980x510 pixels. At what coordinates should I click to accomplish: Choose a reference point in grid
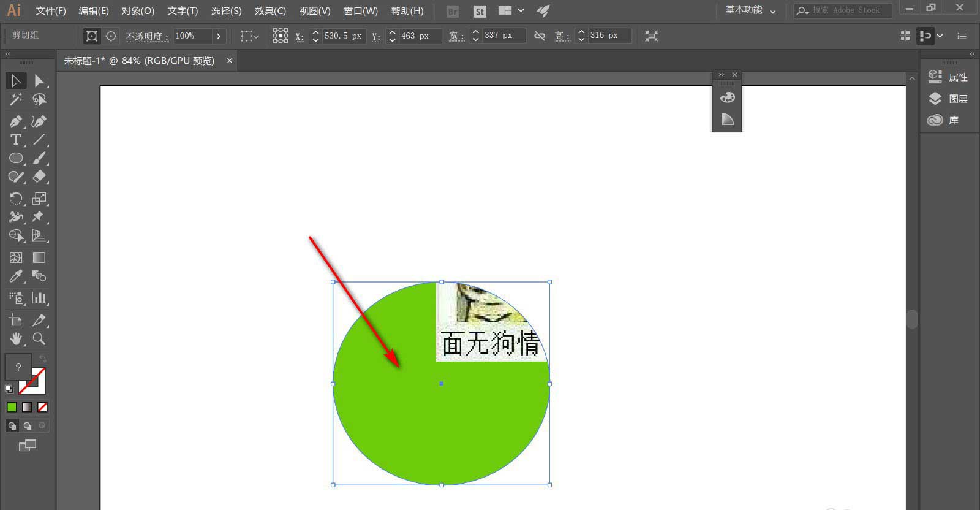click(281, 36)
